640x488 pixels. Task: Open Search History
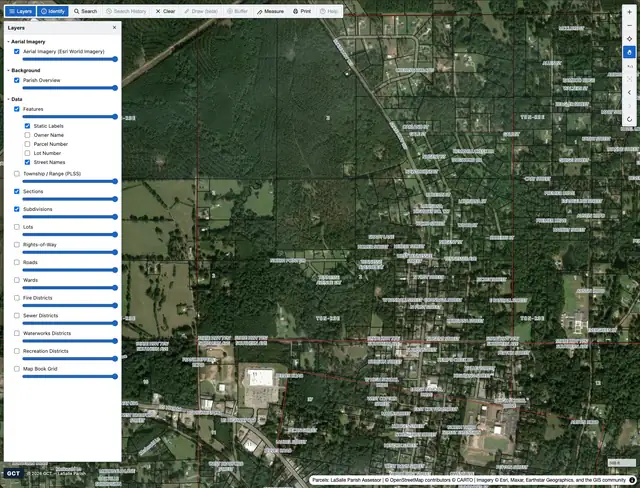pos(126,11)
